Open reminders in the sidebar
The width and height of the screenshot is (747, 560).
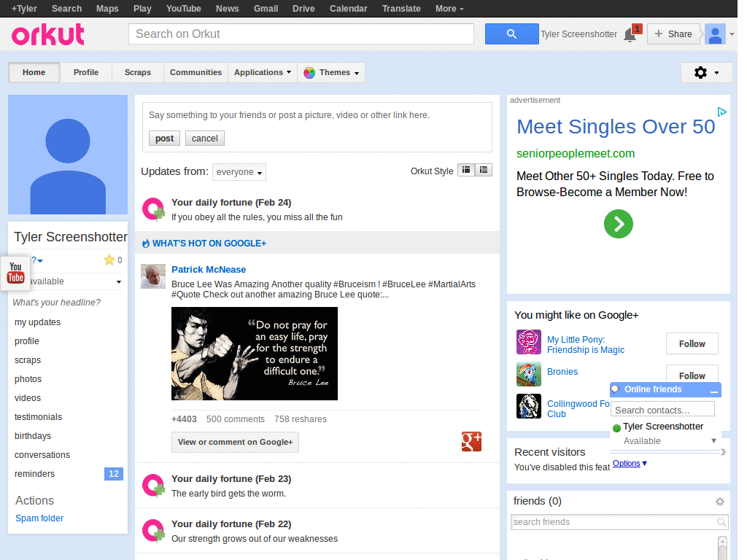coord(35,474)
